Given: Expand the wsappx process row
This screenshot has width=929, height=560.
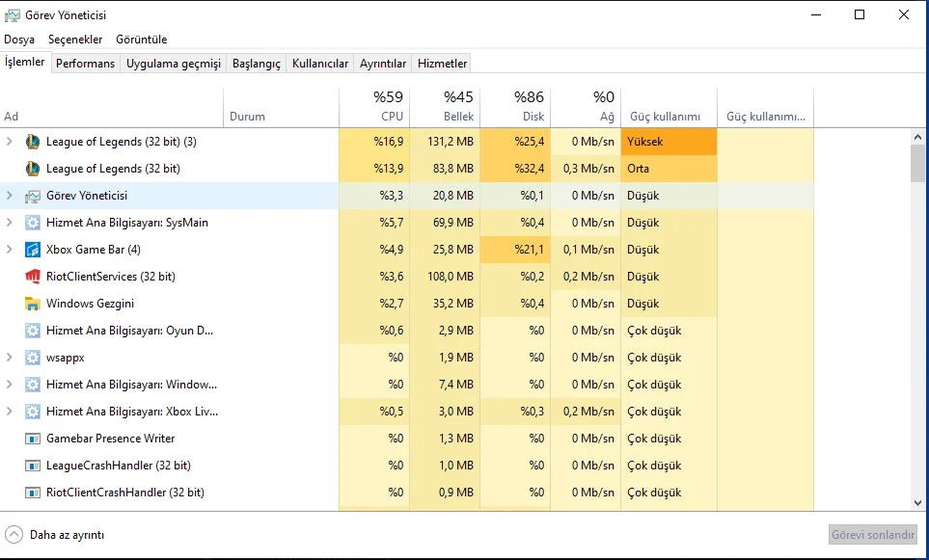Looking at the screenshot, I should pos(10,358).
